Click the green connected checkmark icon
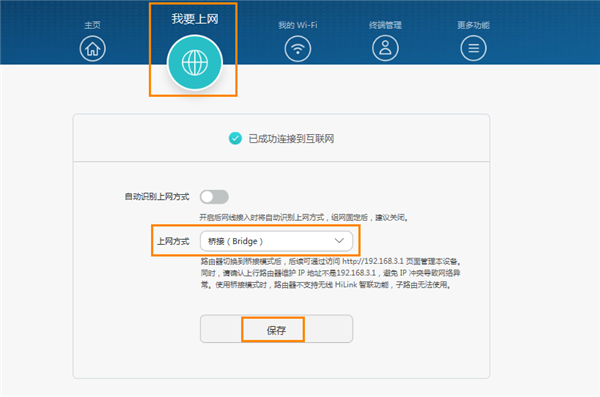Image resolution: width=600 pixels, height=397 pixels. [235, 138]
